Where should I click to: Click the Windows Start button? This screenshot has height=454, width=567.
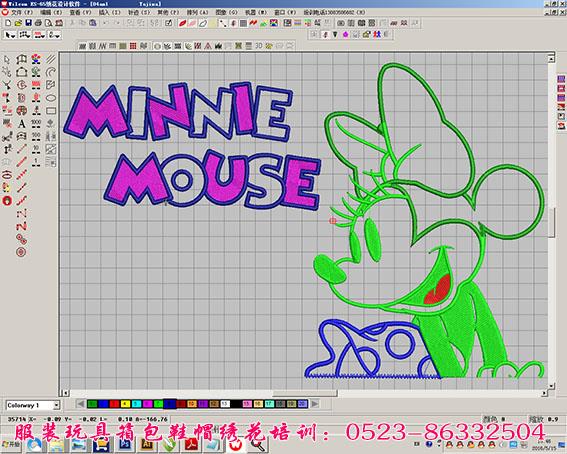coord(12,445)
